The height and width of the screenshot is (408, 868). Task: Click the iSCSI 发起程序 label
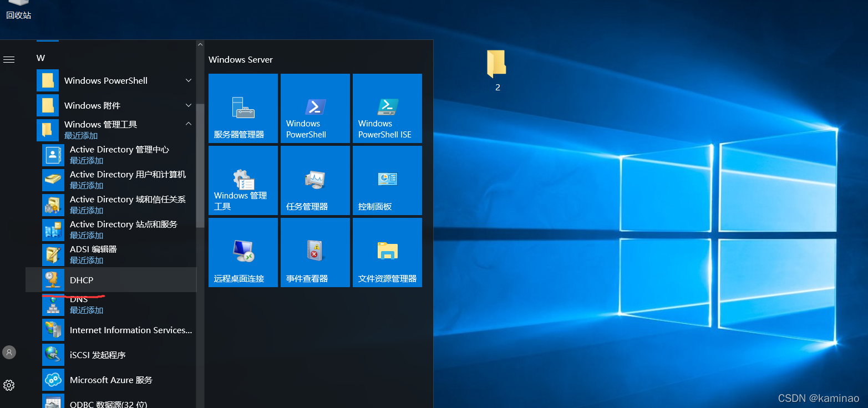(x=98, y=355)
